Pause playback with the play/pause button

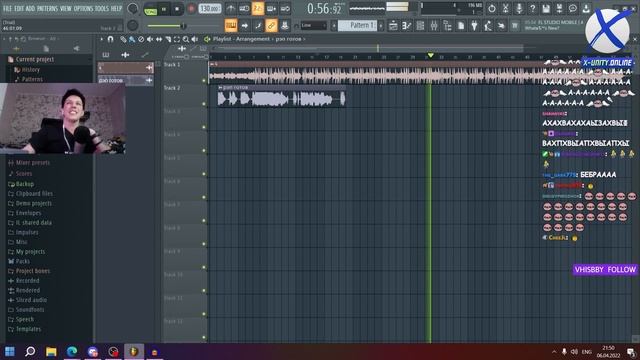coord(164,9)
